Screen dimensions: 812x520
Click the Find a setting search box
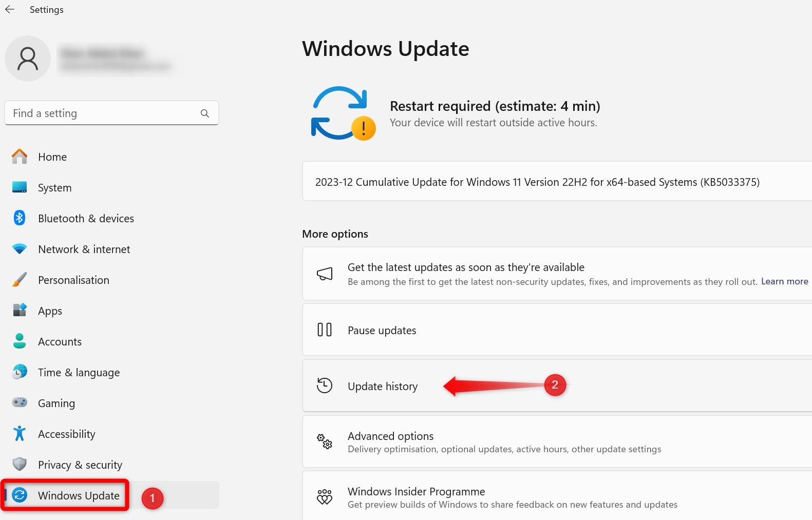pos(112,113)
